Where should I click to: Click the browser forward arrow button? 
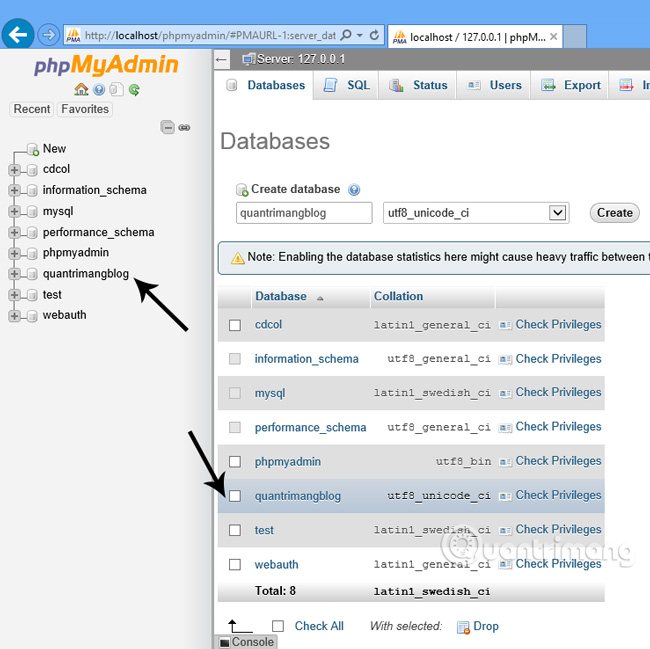pos(49,35)
